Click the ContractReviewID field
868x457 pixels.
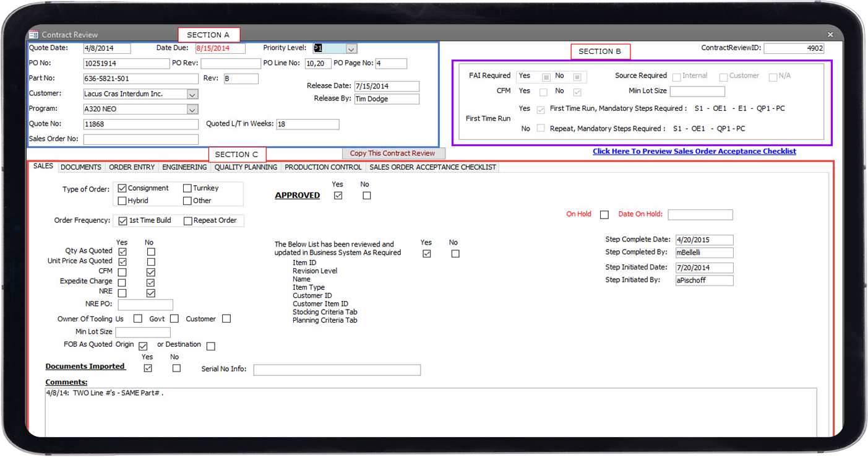point(794,48)
